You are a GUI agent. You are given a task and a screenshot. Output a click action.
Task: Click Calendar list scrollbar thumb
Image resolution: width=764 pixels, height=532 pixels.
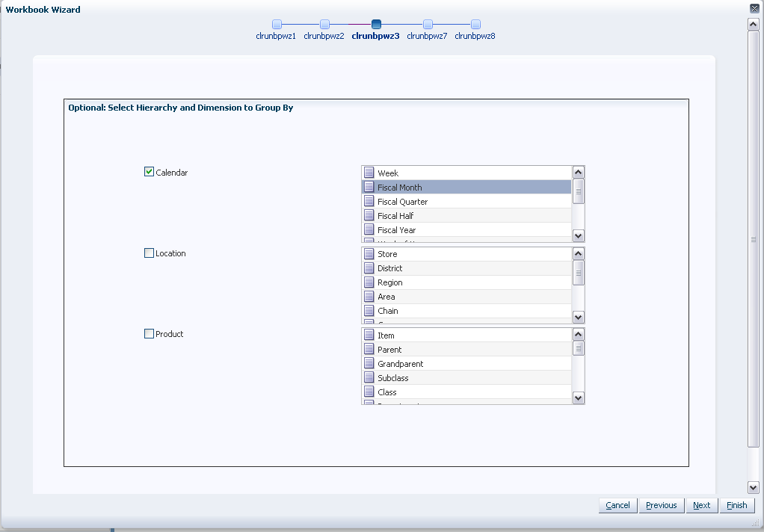click(578, 191)
